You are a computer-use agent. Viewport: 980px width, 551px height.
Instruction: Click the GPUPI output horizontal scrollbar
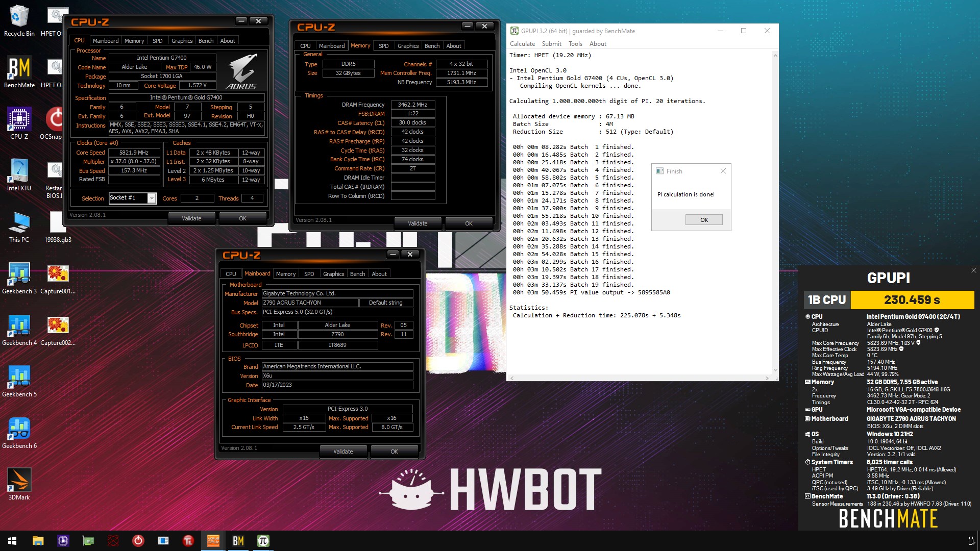(639, 378)
